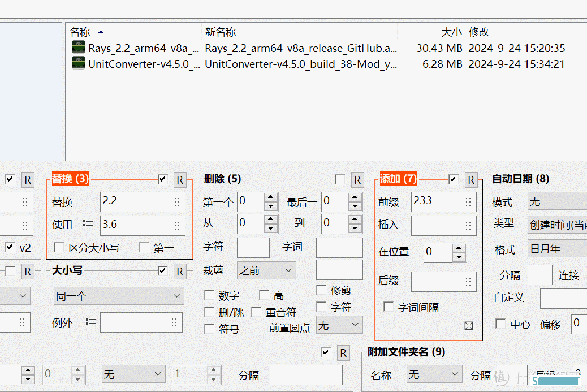Increase the 第一个 value stepper
Image resolution: width=587 pixels, height=392 pixels.
point(271,197)
